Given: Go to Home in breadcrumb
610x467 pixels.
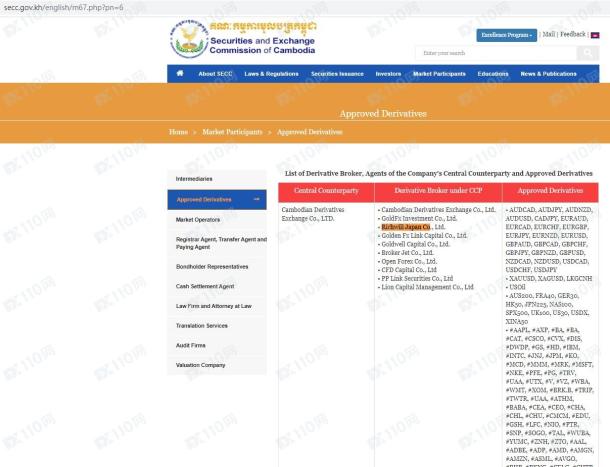Looking at the screenshot, I should 178,132.
